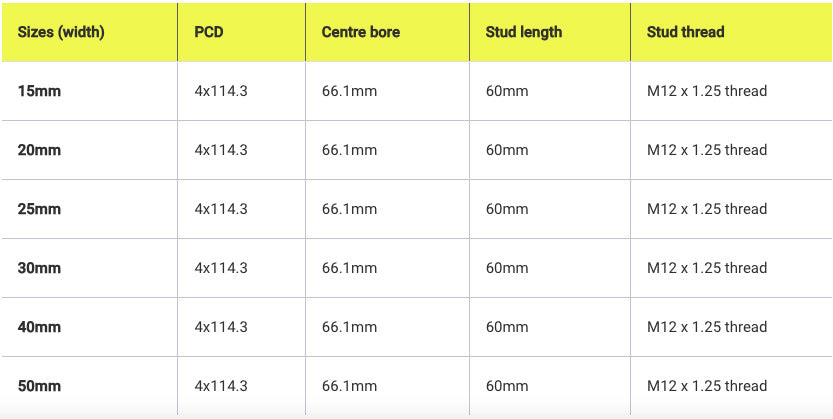
Task: Click the PCD value in the 15mm row
Action: click(221, 91)
